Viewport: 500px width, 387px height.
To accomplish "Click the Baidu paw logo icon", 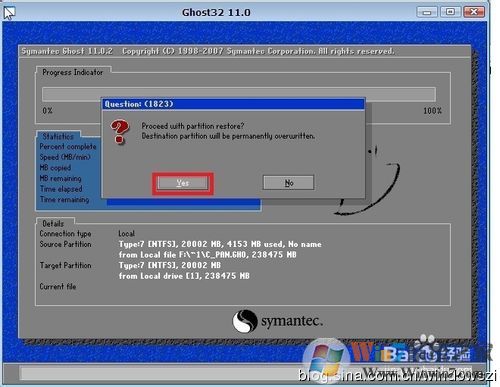I will (427, 348).
